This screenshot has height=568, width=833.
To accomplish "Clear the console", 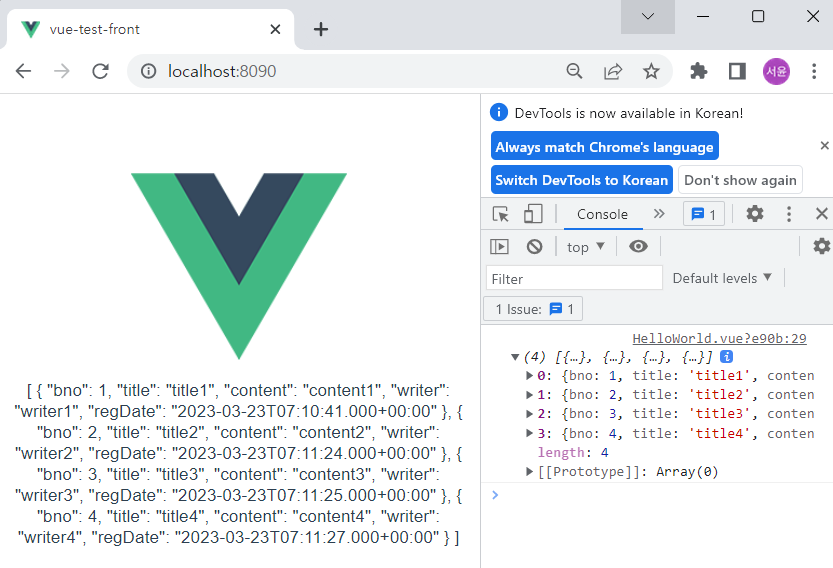I will click(x=534, y=247).
